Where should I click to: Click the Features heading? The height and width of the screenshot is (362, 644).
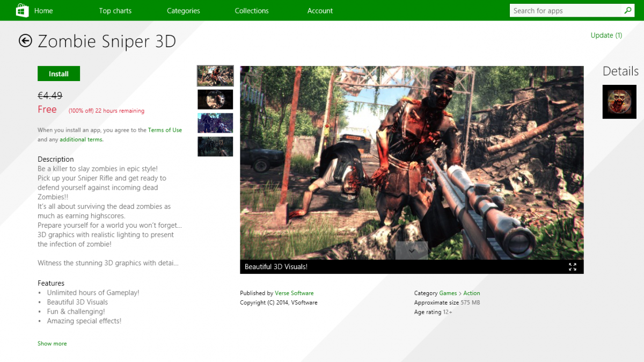pyautogui.click(x=51, y=283)
